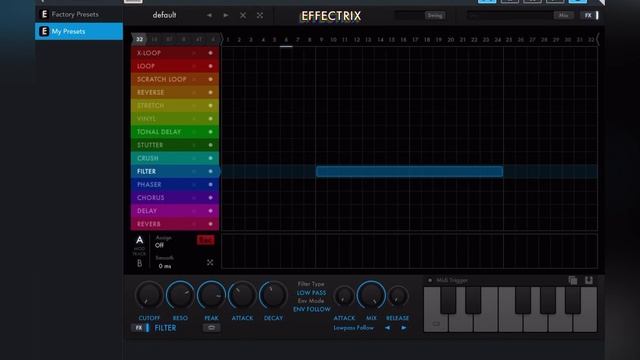This screenshot has height=360, width=640.
Task: Click the top Mix slider
Action: coord(520,16)
